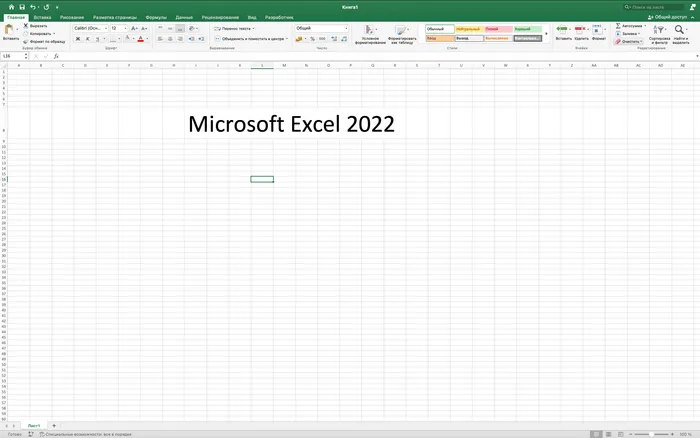Open AutoSum (Автосумма) dropdown
This screenshot has height=438, width=700.
(630, 26)
